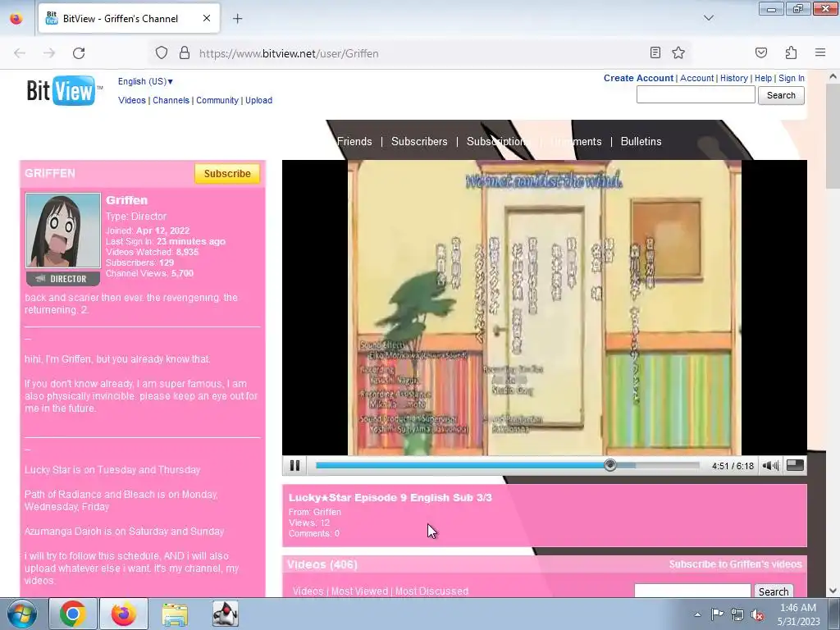The width and height of the screenshot is (840, 630).
Task: Open the Friends channel tab
Action: click(x=354, y=141)
